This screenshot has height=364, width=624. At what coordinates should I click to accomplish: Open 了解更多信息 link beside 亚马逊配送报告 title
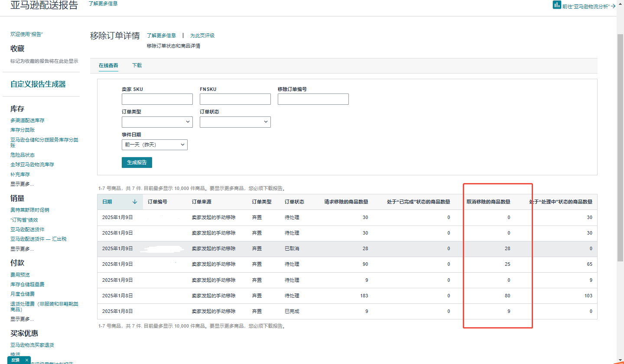pyautogui.click(x=103, y=3)
